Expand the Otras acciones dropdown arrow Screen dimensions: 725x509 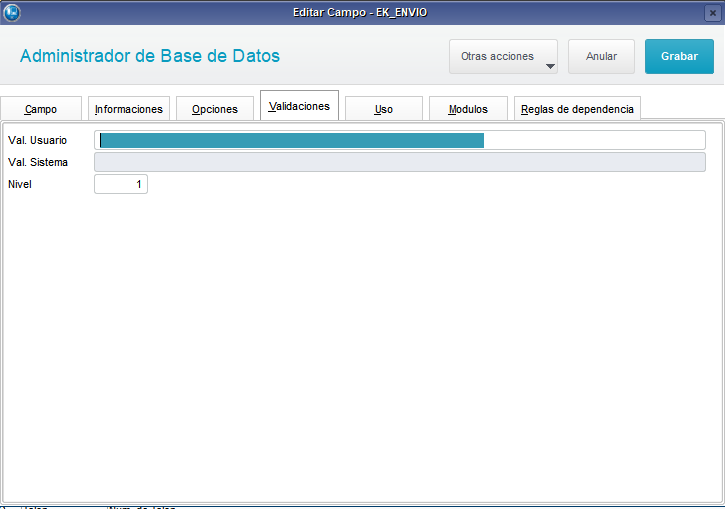(550, 66)
